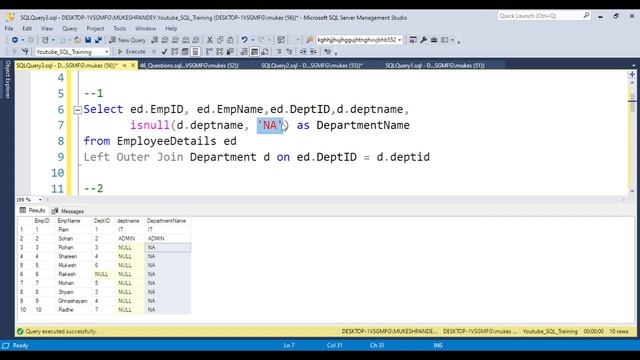Screen dimensions: 640x360
Task: Select Results to File mode icon
Action: point(264,52)
